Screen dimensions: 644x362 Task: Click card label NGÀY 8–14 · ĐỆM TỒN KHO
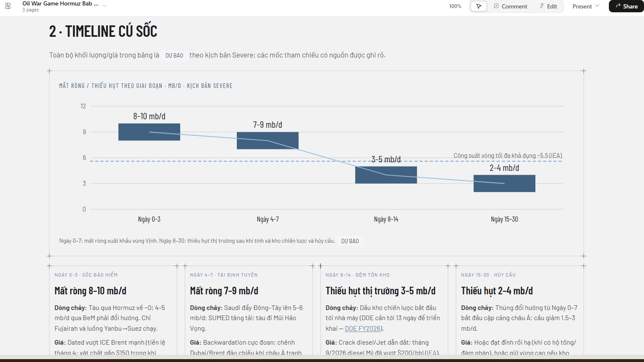358,275
